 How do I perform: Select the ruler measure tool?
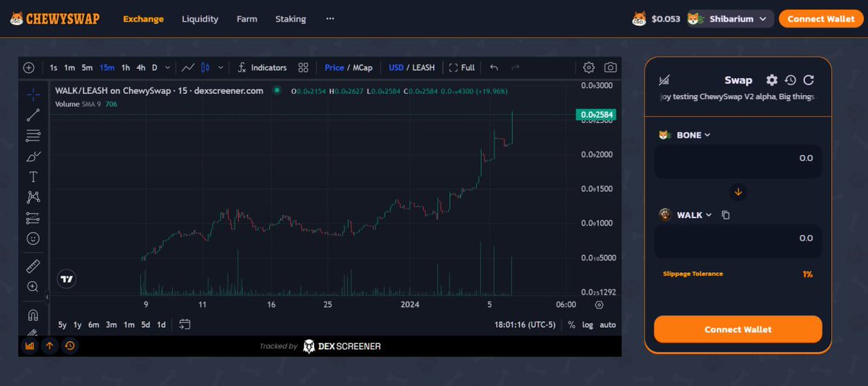click(x=33, y=266)
